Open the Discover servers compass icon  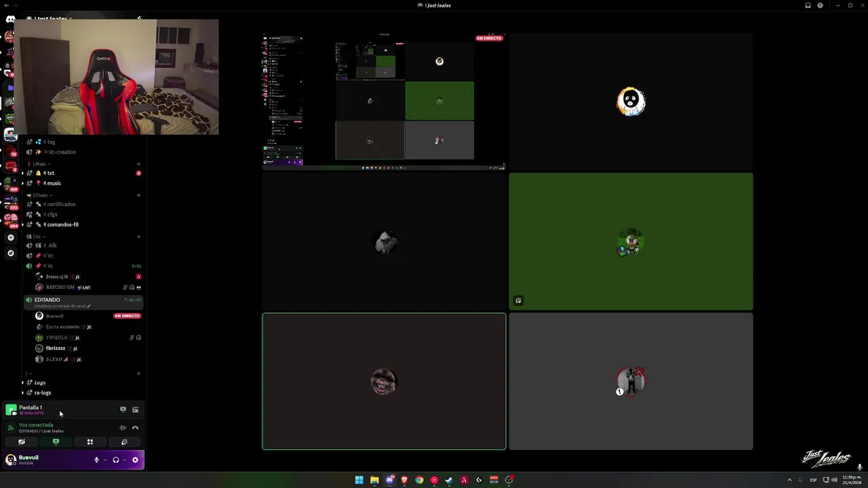click(x=10, y=253)
